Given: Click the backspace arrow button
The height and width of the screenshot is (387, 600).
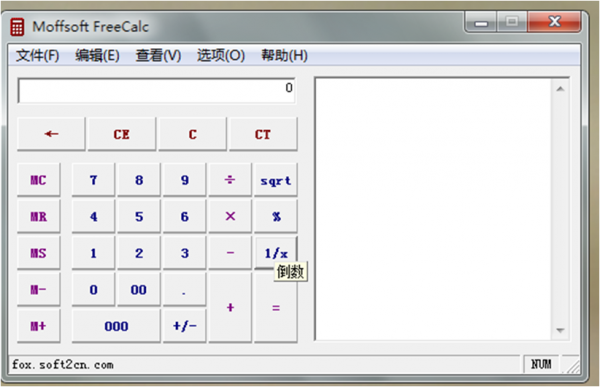Looking at the screenshot, I should pos(51,134).
